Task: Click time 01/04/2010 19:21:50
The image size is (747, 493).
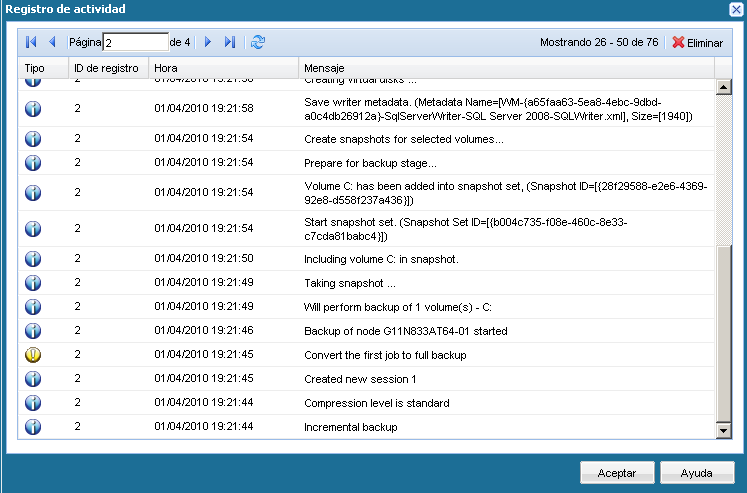Action: click(x=204, y=259)
